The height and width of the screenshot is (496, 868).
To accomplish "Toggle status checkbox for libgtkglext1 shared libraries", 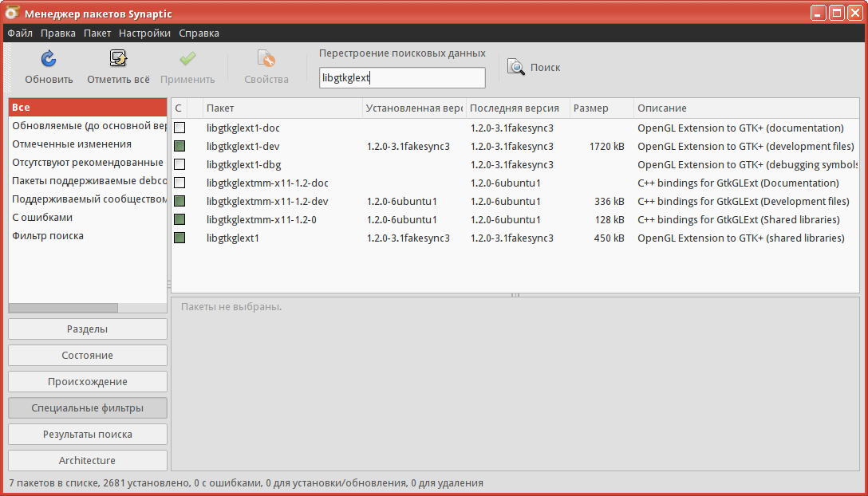I will point(180,238).
